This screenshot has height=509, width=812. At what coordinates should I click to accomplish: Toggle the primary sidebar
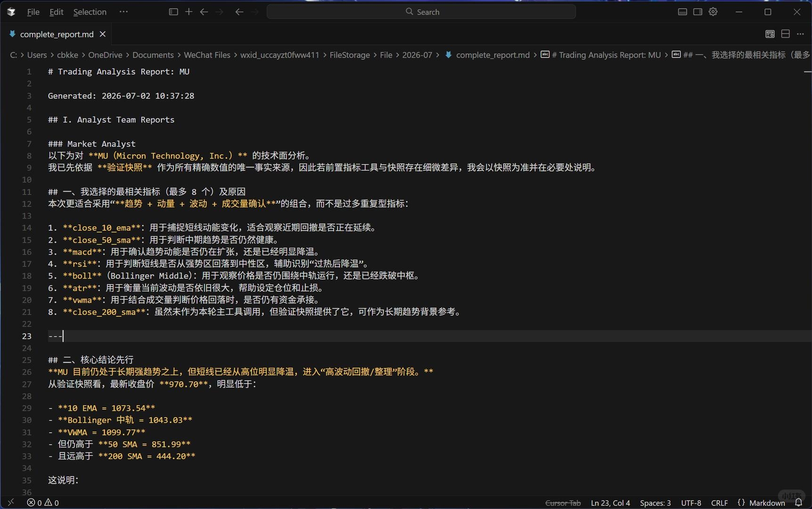coord(173,12)
